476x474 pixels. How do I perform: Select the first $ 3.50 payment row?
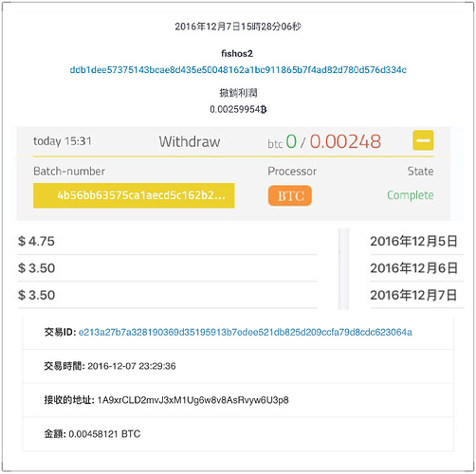tap(167, 268)
